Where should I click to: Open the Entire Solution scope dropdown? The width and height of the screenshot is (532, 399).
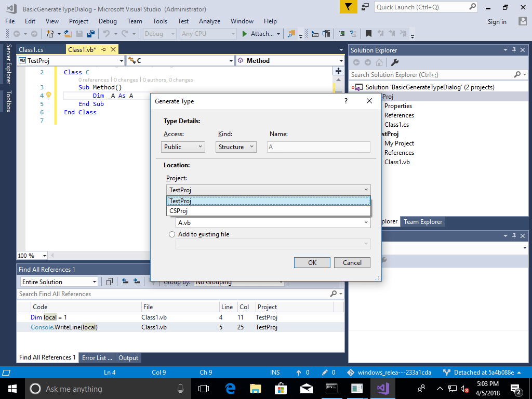[x=59, y=282]
